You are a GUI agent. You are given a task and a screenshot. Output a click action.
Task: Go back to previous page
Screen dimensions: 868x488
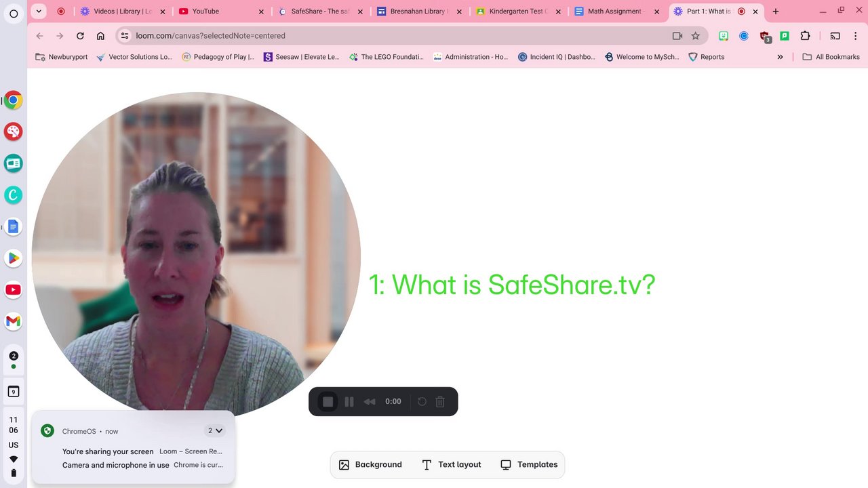point(39,36)
